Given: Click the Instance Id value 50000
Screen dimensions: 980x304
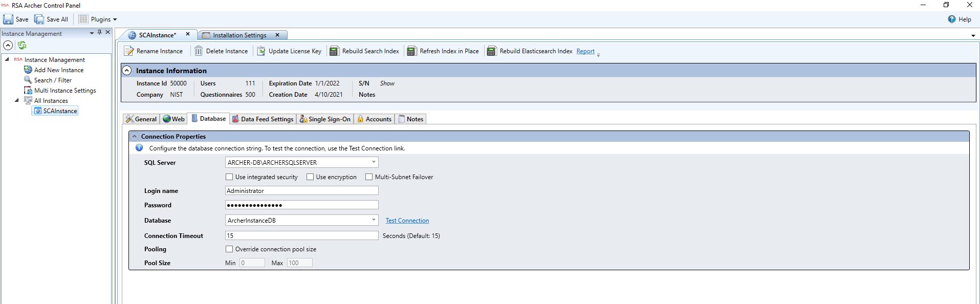Looking at the screenshot, I should pos(179,83).
